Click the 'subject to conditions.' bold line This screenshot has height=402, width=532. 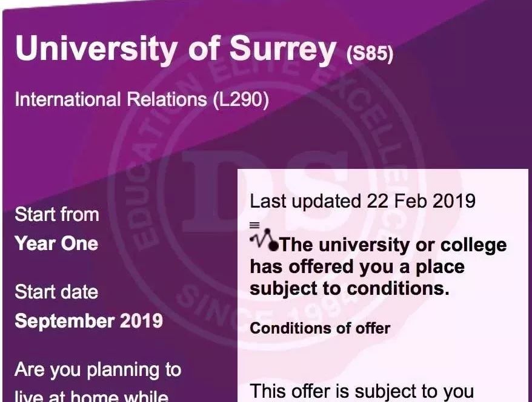(x=349, y=288)
